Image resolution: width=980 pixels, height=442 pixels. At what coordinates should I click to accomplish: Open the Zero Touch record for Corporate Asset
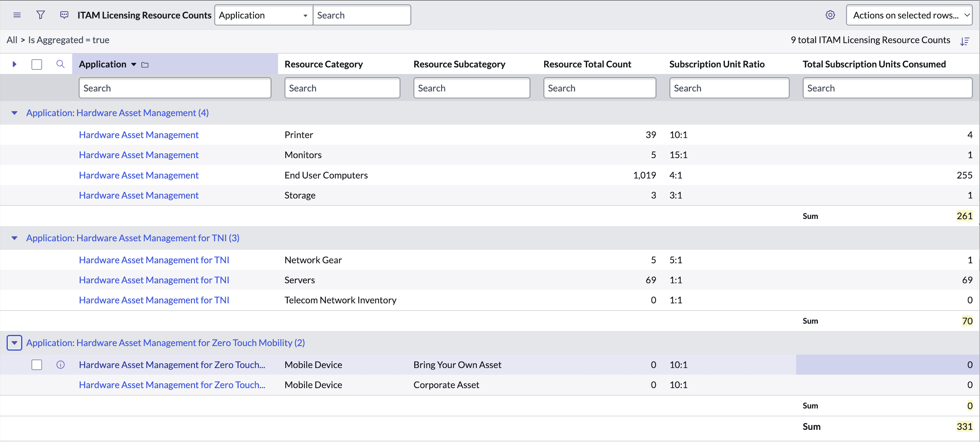172,385
